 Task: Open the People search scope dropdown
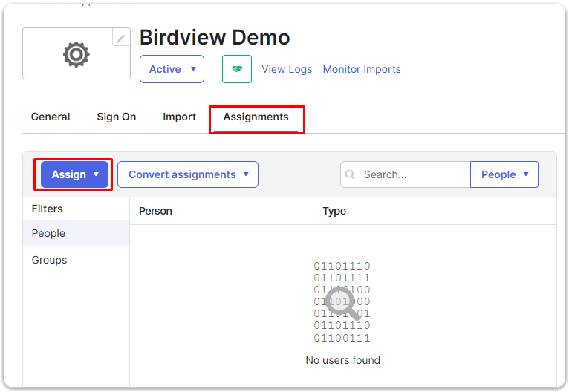[x=504, y=174]
